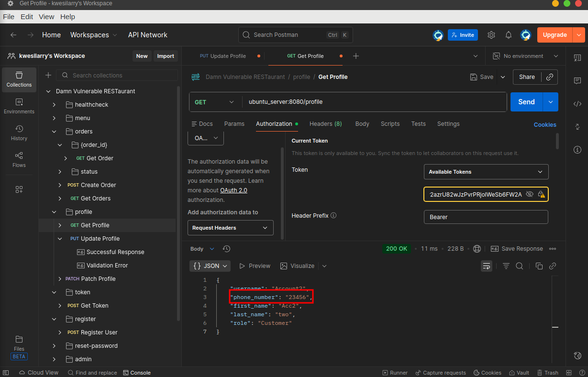Open the Environments sidebar panel

(x=19, y=106)
